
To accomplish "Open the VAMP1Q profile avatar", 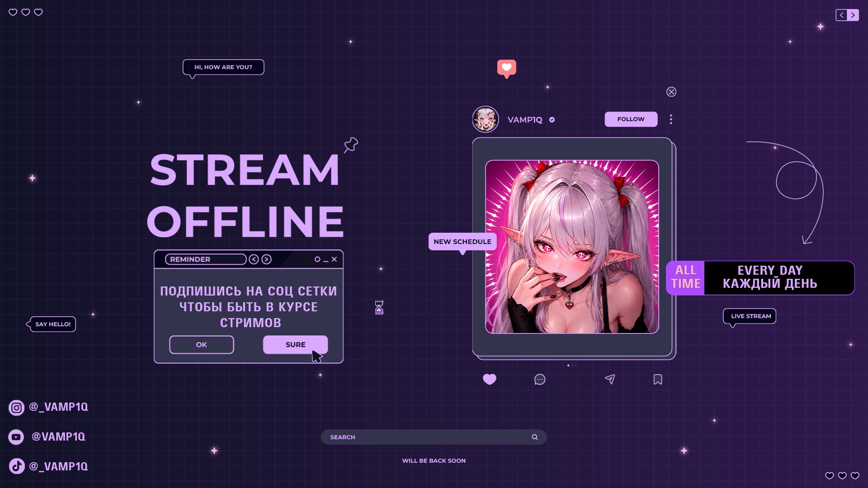I will (486, 119).
